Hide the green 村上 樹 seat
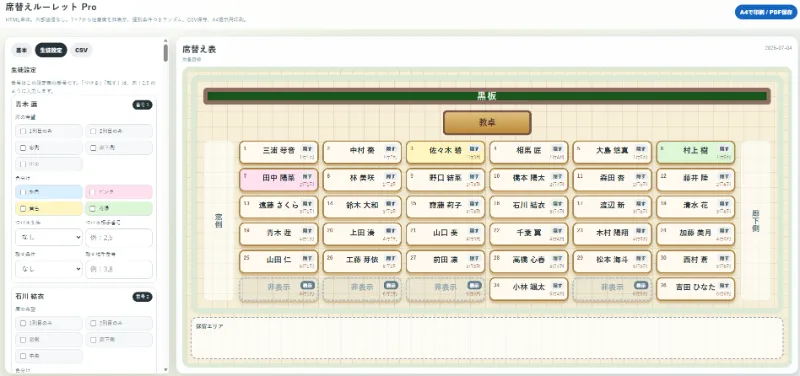Image resolution: width=800 pixels, height=376 pixels. point(723,148)
